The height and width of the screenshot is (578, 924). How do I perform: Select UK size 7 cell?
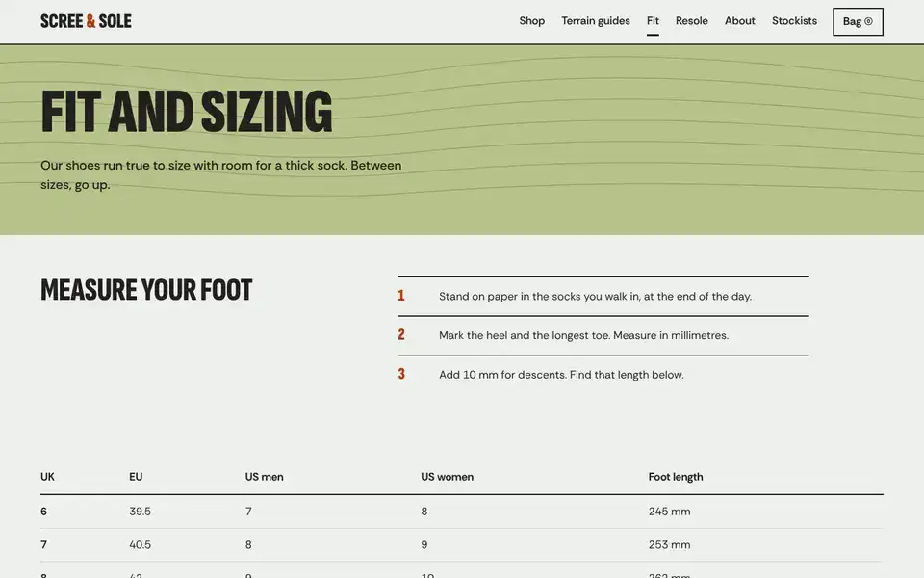pos(43,545)
